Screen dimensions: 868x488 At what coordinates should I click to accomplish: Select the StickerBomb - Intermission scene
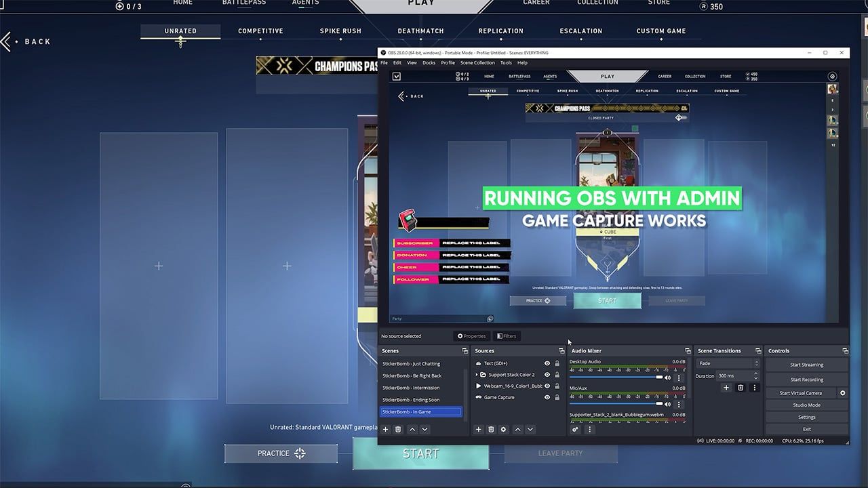pos(411,388)
